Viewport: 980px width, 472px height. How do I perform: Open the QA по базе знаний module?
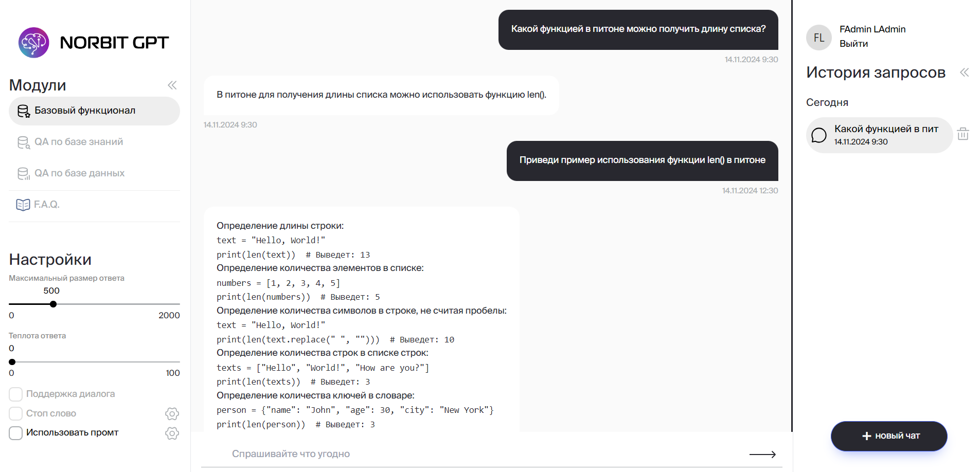79,142
